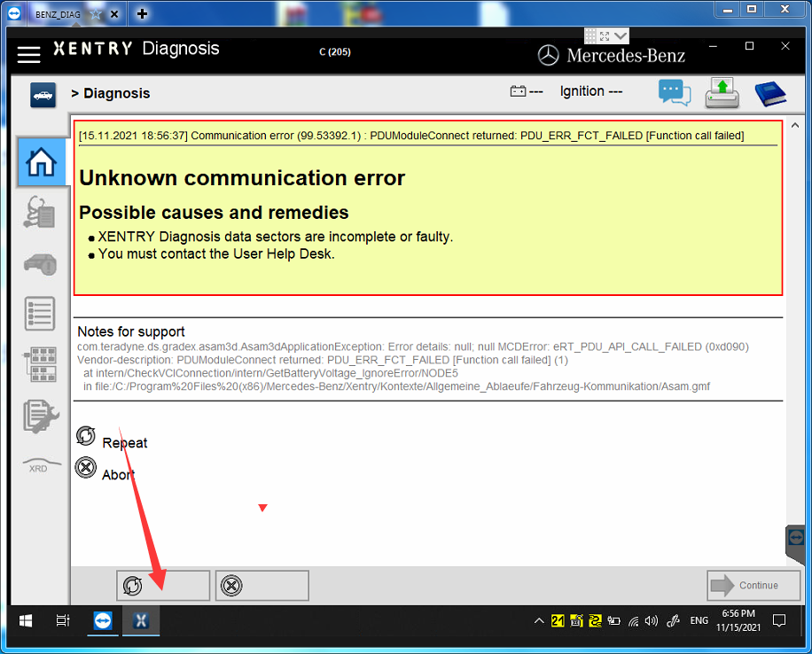Minimize the XENTRY Diagnosis window
Image resolution: width=812 pixels, height=654 pixels.
(713, 46)
